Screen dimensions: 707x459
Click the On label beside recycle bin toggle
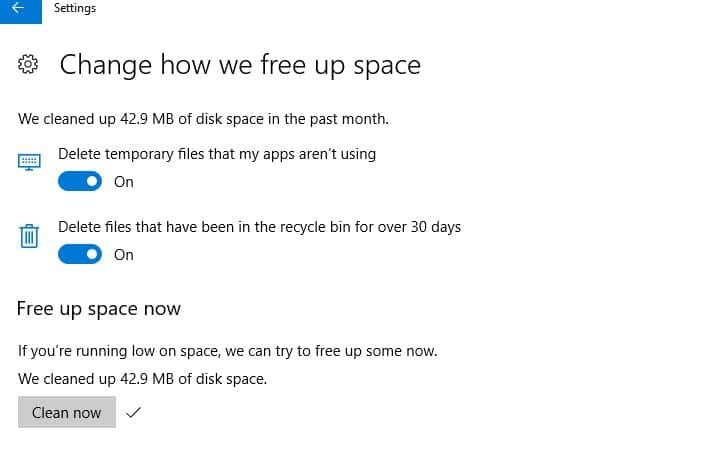(x=123, y=255)
